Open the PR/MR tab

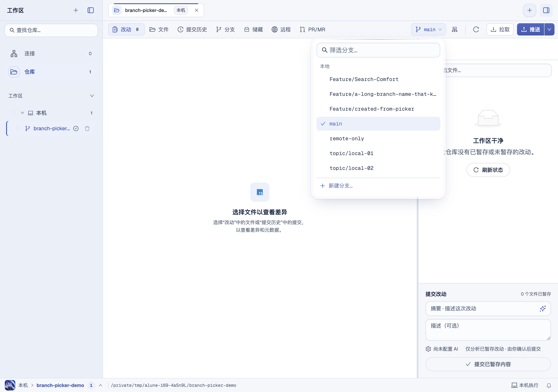313,29
